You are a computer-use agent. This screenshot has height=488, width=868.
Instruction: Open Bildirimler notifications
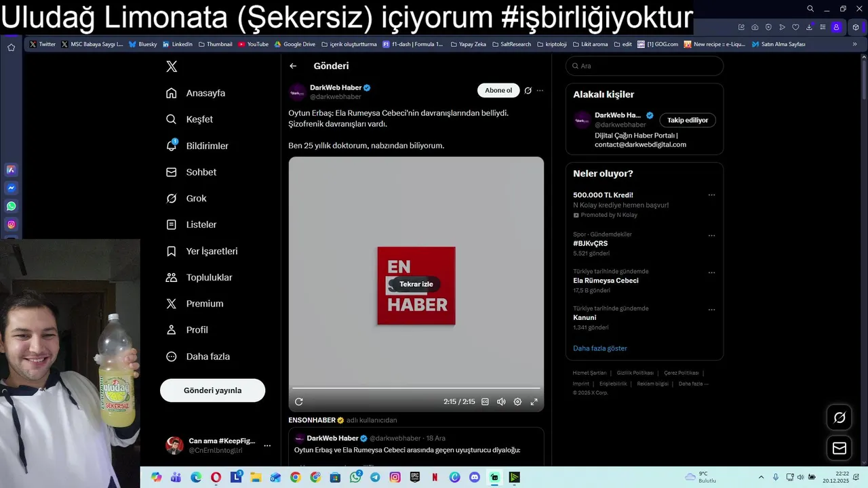(x=197, y=146)
